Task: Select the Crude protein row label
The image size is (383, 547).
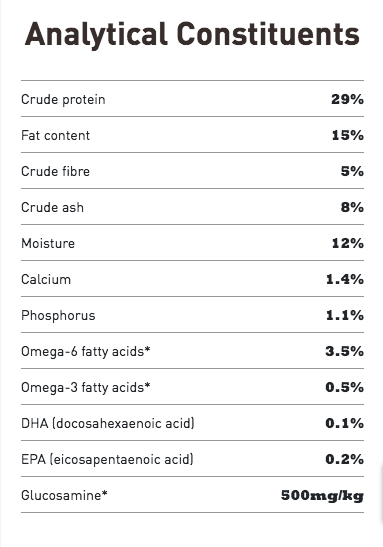Action: tap(63, 100)
